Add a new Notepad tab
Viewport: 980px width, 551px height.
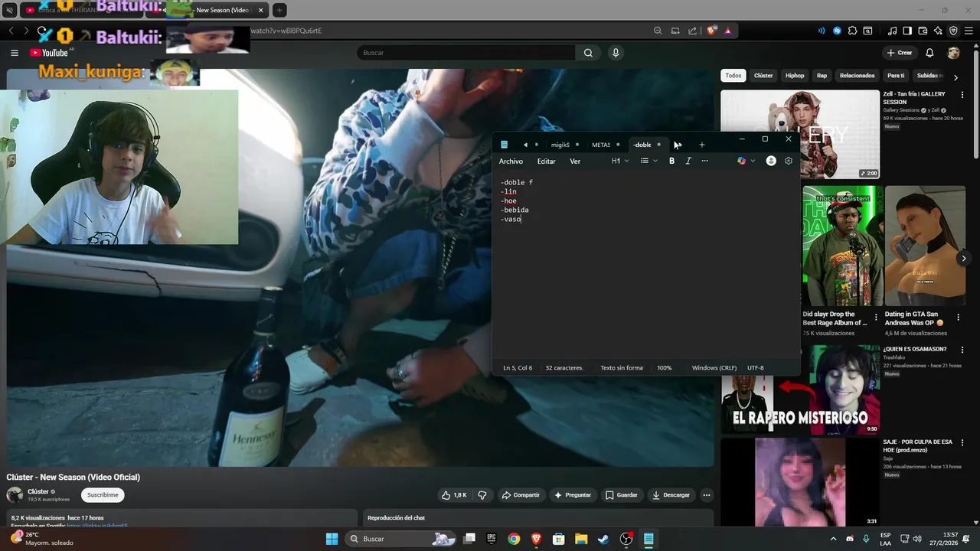pyautogui.click(x=701, y=145)
